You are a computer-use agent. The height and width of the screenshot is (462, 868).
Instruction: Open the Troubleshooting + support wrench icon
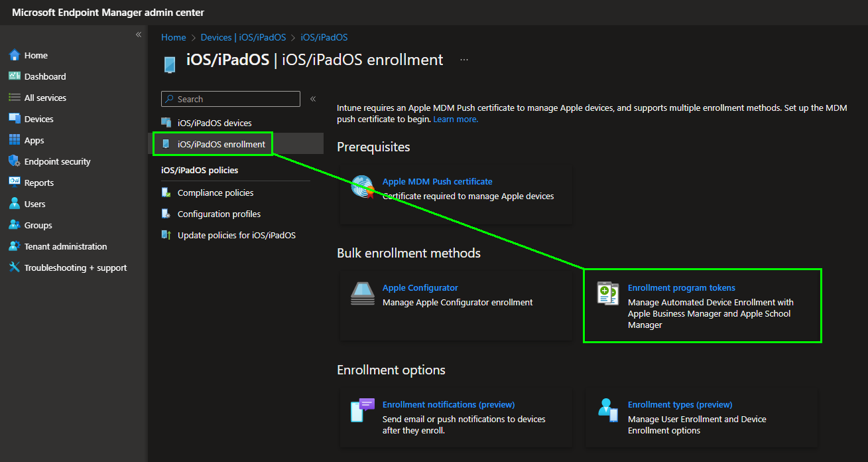point(15,268)
